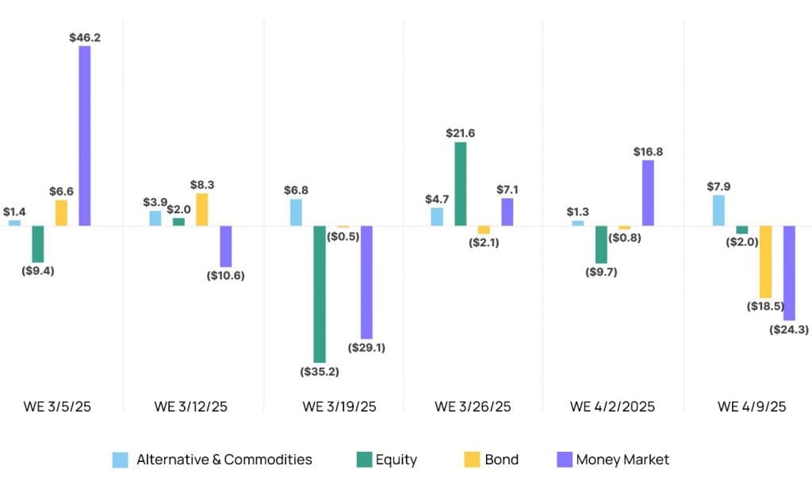Toggle the Money Market legend label
This screenshot has width=812, height=504.
click(622, 460)
